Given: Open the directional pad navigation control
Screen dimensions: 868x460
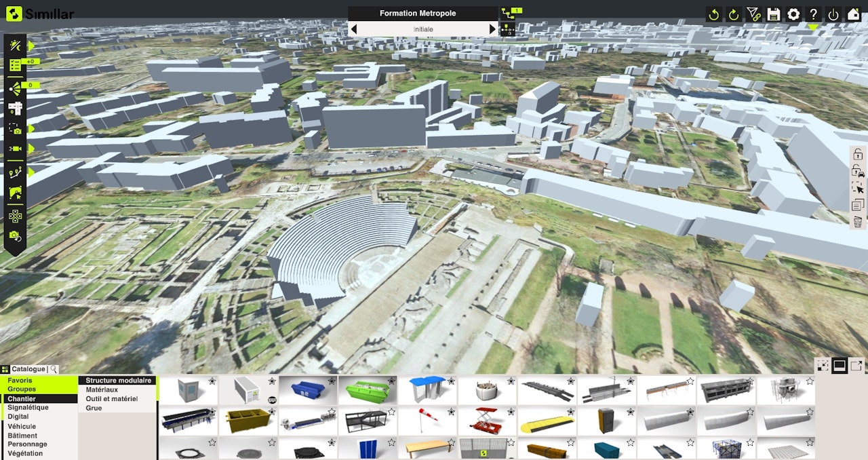Looking at the screenshot, I should [x=15, y=216].
